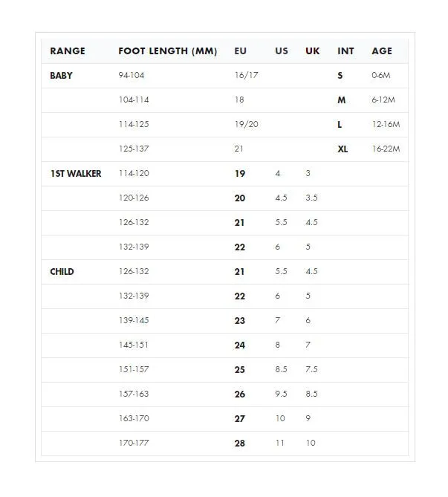
Task: Select the 12-16M age cell
Action: 386,124
